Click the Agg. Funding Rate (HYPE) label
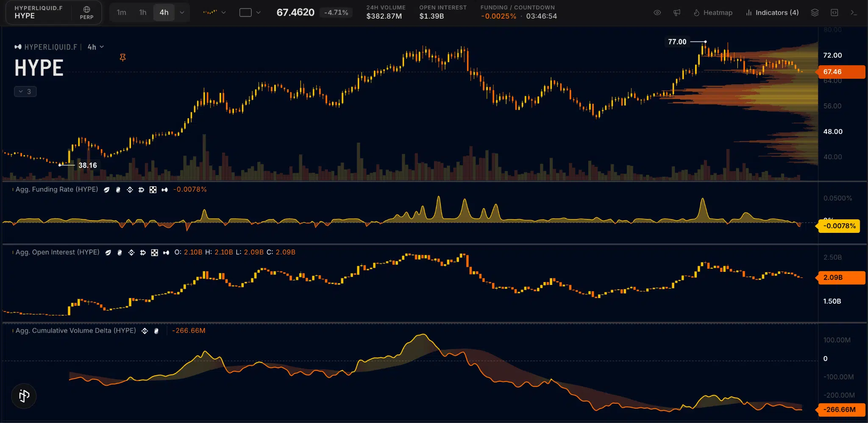Viewport: 868px width, 423px height. 57,189
